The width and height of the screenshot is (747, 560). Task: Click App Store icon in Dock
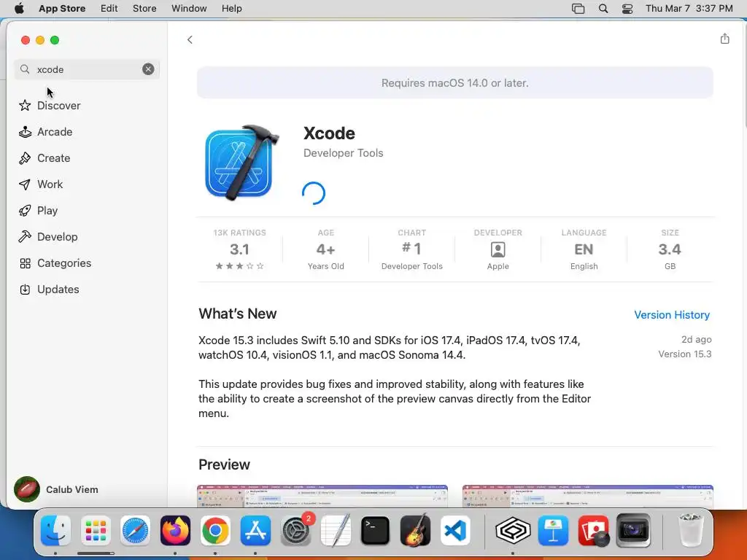(x=255, y=530)
